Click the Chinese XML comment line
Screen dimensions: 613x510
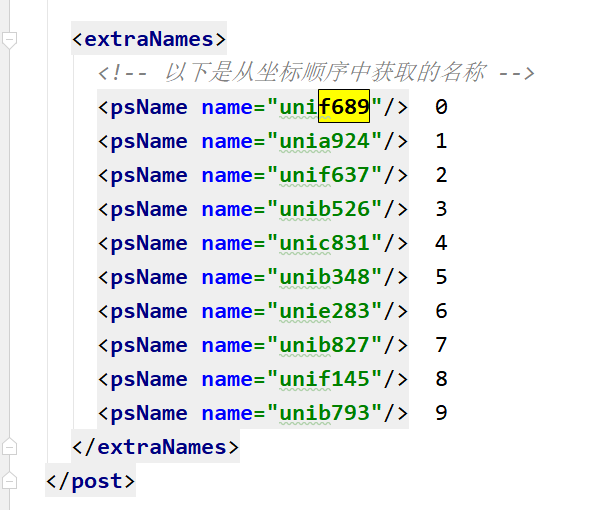pyautogui.click(x=316, y=73)
